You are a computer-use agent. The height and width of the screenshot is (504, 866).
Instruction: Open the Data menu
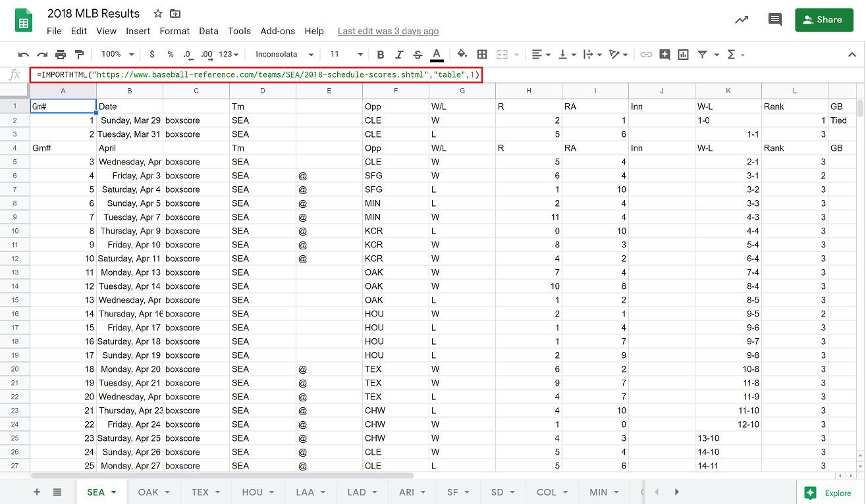tap(209, 31)
